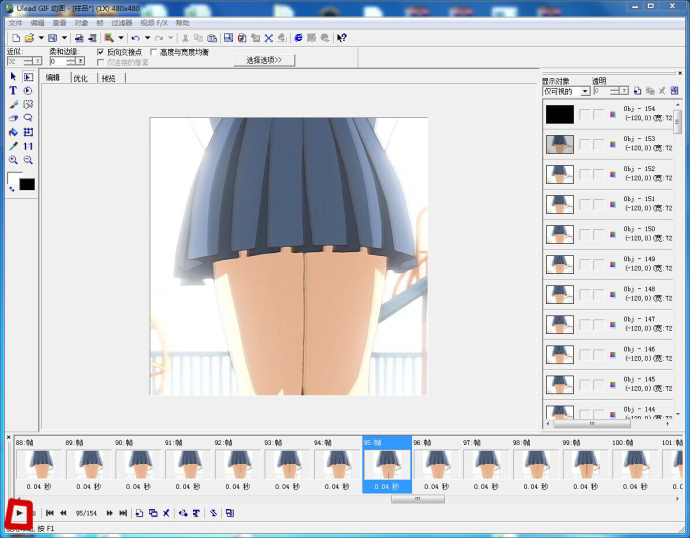Screen dimensions: 690x538
Task: Click the 选择选项>> button
Action: tap(264, 60)
